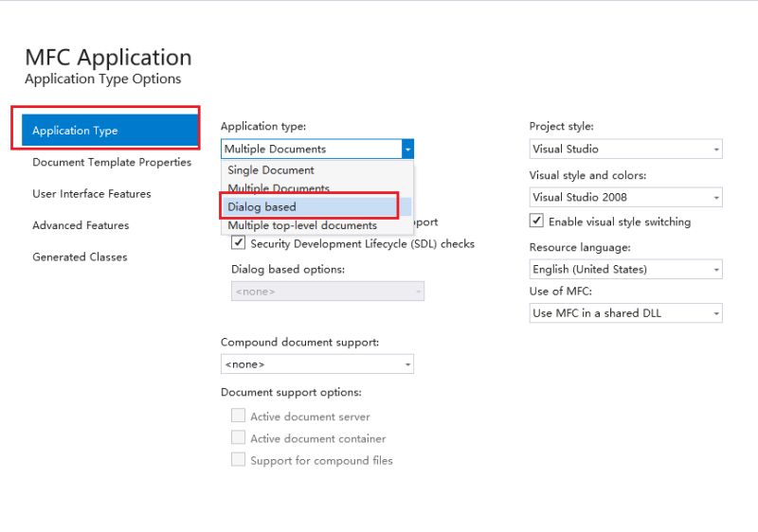Viewport: 758px width, 532px height.
Task: Click the 'Dialog based options:' label
Action: click(288, 270)
